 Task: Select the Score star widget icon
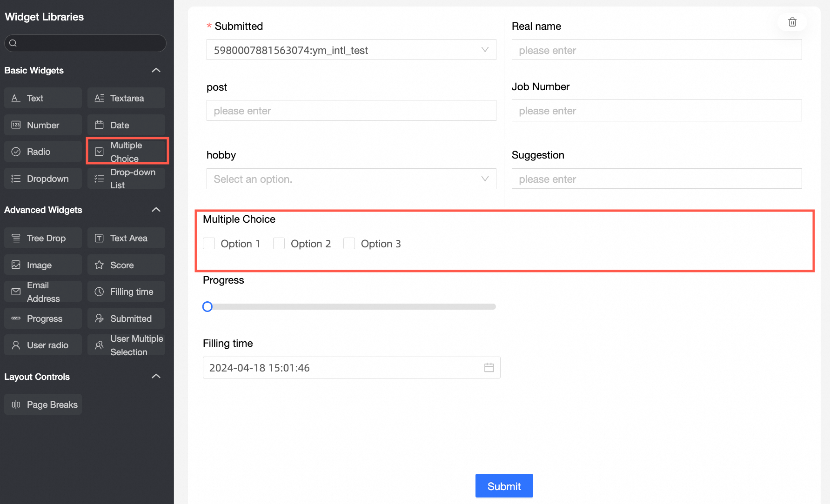tap(99, 265)
